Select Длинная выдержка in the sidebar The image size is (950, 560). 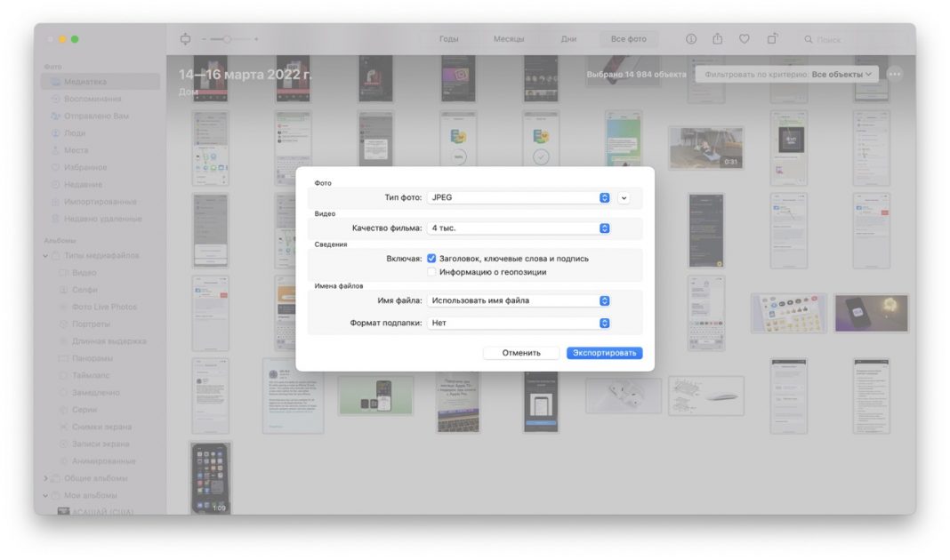[100, 341]
